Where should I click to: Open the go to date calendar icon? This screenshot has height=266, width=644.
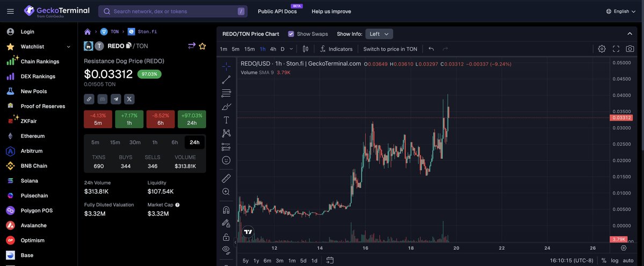click(x=330, y=261)
